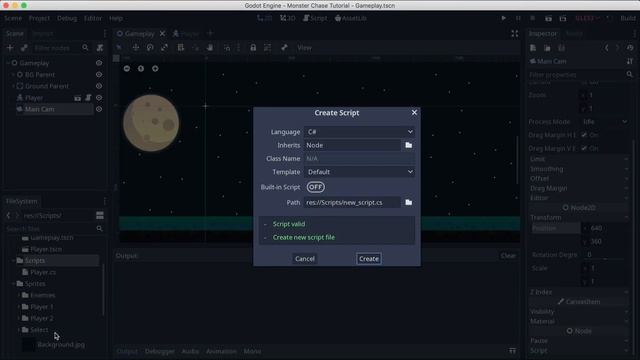
Task: Expand the Ground Parent node
Action: (x=13, y=86)
